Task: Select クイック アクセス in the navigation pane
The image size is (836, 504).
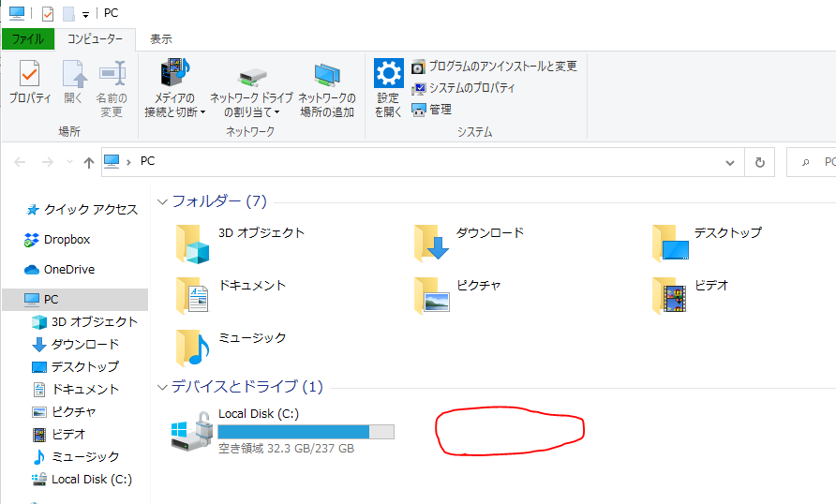Action: [82, 210]
